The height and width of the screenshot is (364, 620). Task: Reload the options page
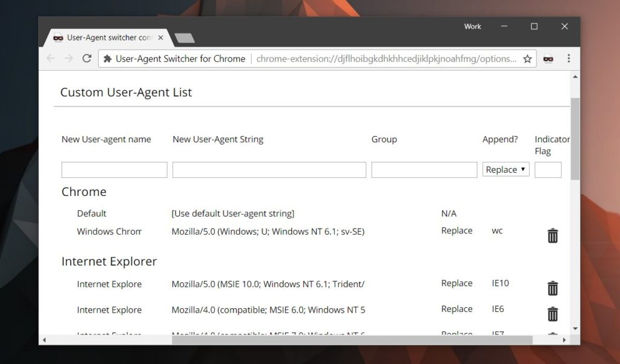point(87,59)
